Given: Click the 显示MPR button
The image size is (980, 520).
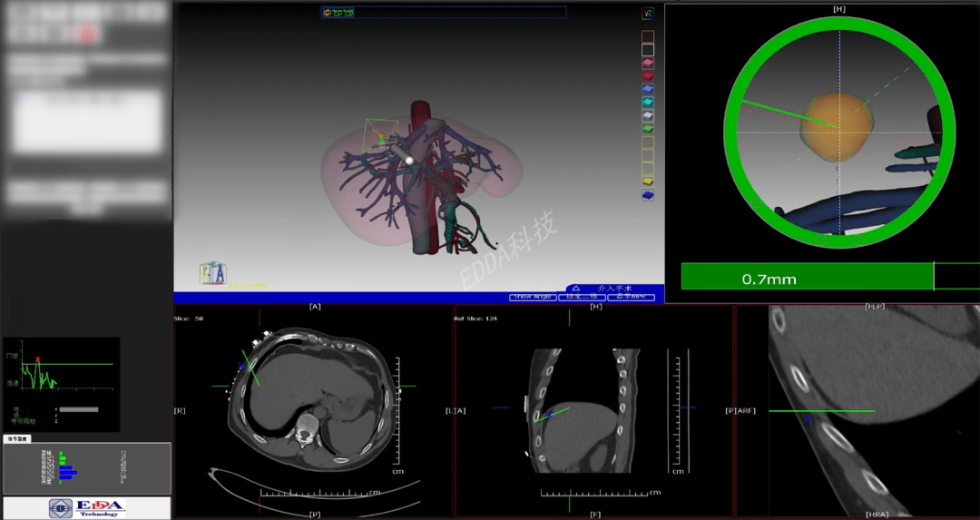Looking at the screenshot, I should [630, 297].
